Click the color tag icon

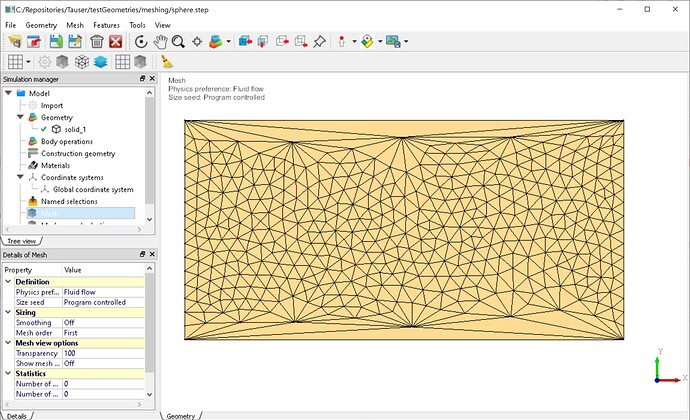pyautogui.click(x=367, y=42)
